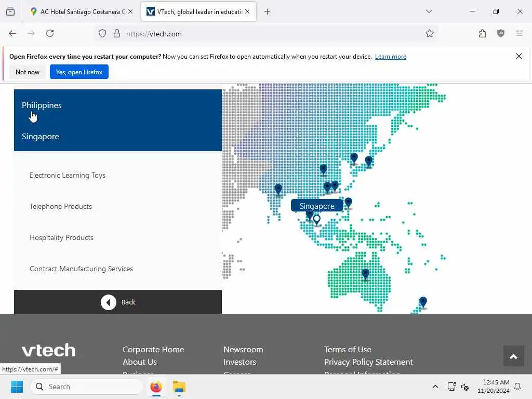Open Hospitality Products entry
This screenshot has height=399, width=532.
[61, 238]
